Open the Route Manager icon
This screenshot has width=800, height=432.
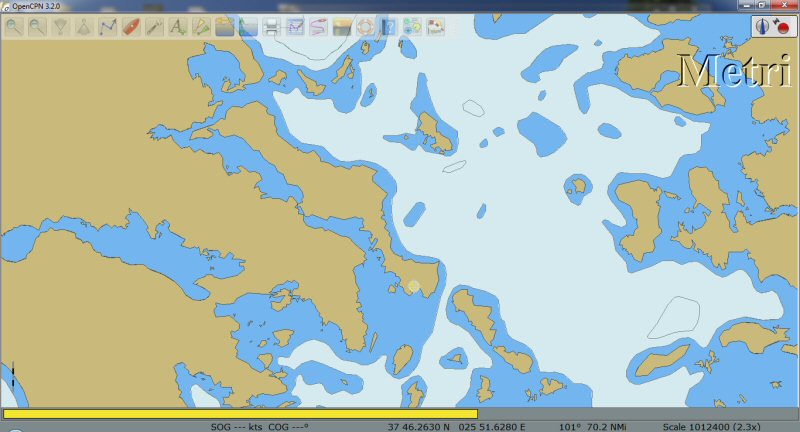pyautogui.click(x=295, y=27)
